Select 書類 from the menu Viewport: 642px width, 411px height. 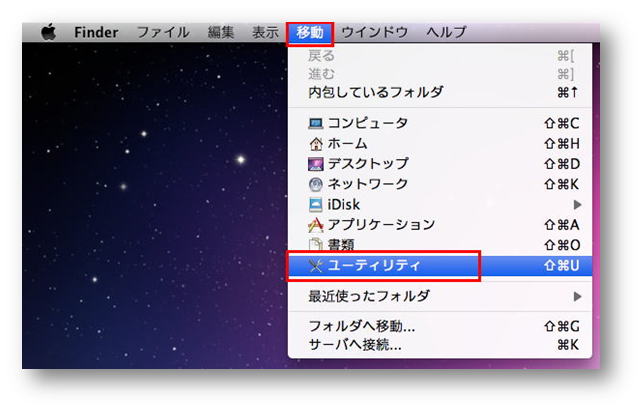click(x=440, y=245)
